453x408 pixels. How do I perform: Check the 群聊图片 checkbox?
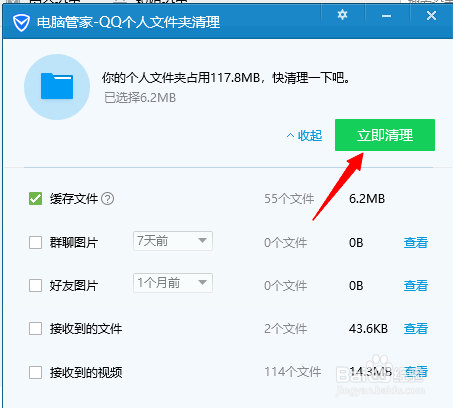tap(35, 242)
